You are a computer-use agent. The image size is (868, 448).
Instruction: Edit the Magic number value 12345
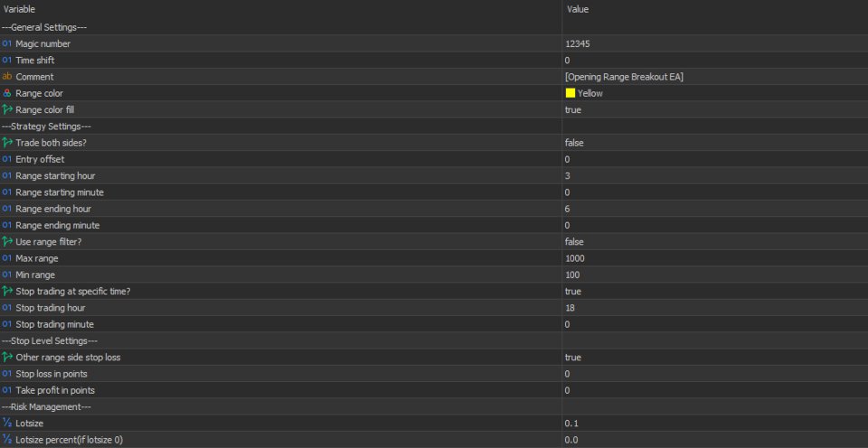point(578,43)
